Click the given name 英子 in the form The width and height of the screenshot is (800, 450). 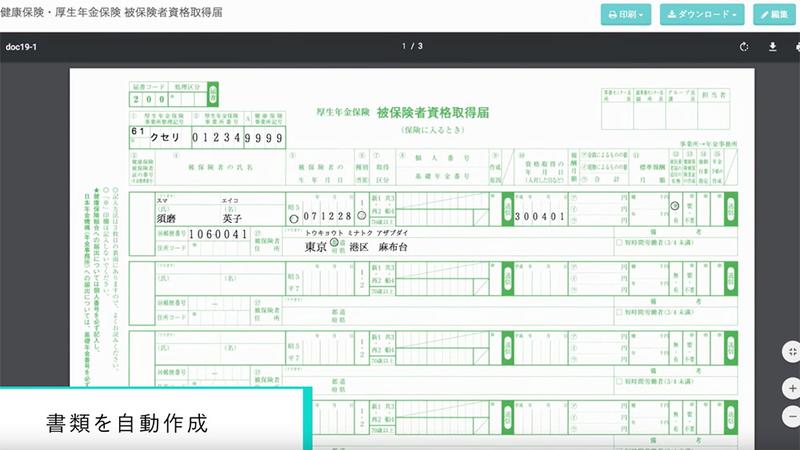(232, 218)
